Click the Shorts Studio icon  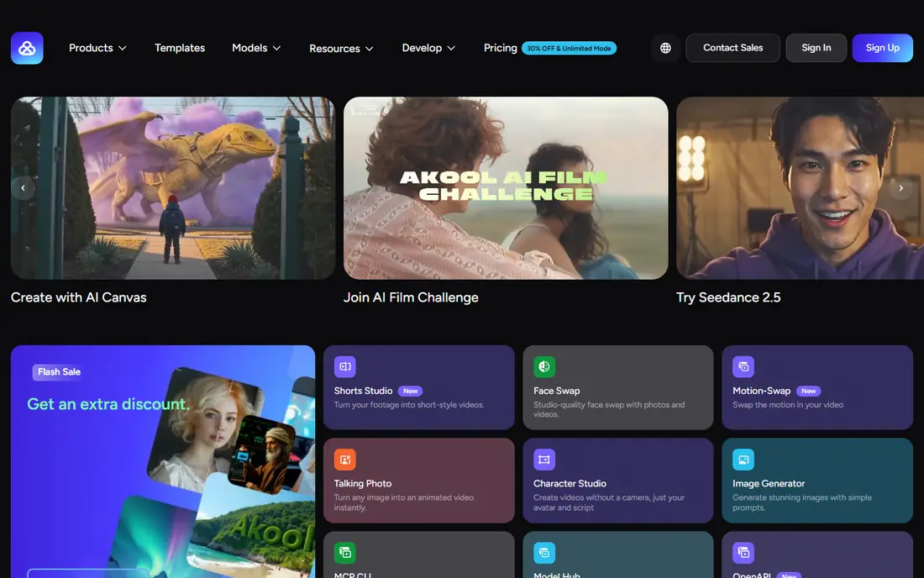coord(344,366)
